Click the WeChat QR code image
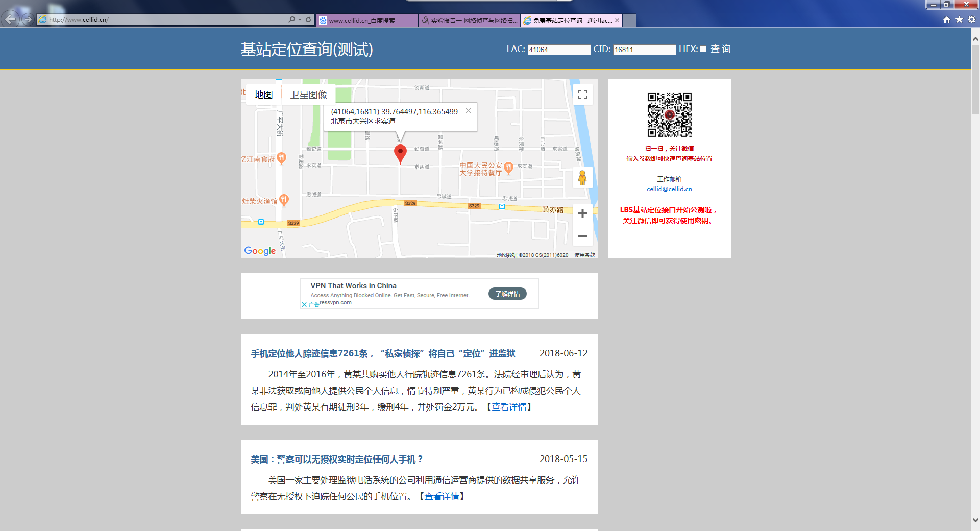This screenshot has height=531, width=980. pos(669,115)
